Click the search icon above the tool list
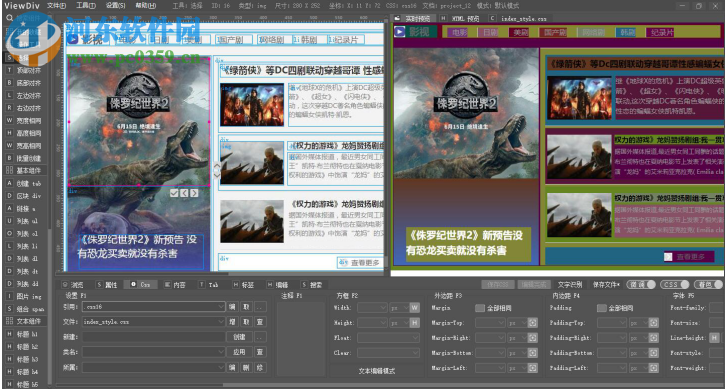 pos(9,18)
